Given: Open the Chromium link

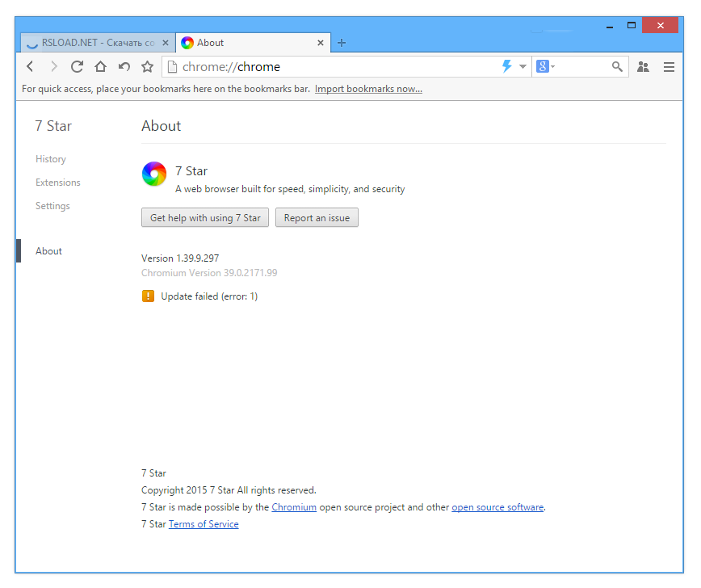Looking at the screenshot, I should (x=294, y=507).
